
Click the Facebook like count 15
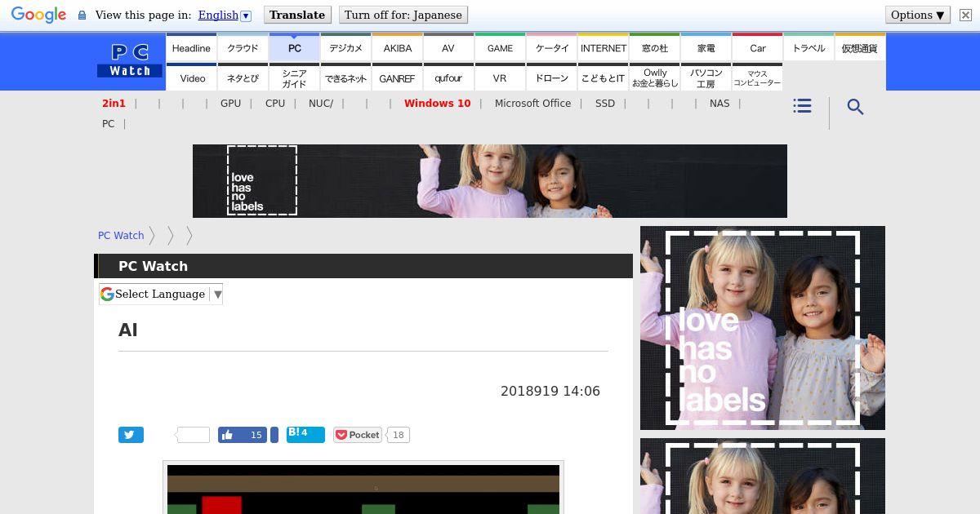(256, 435)
